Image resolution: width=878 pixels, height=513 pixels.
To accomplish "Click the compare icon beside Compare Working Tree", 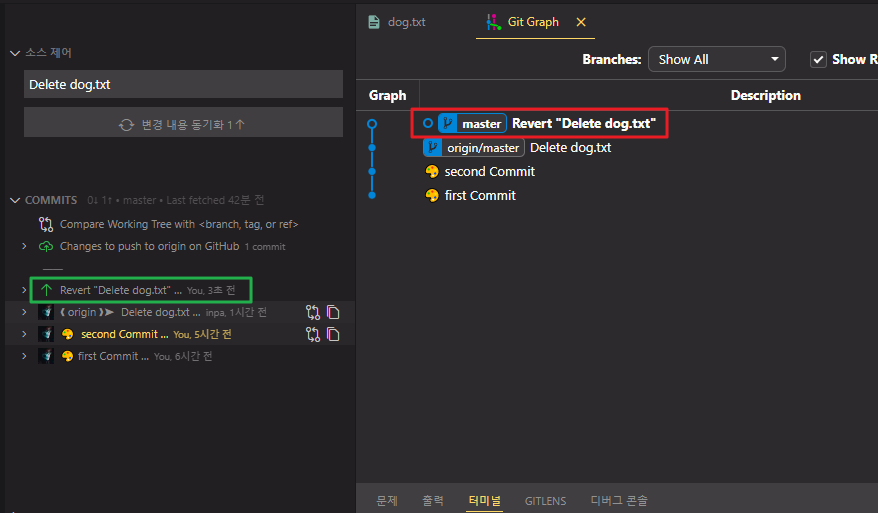I will (x=46, y=225).
